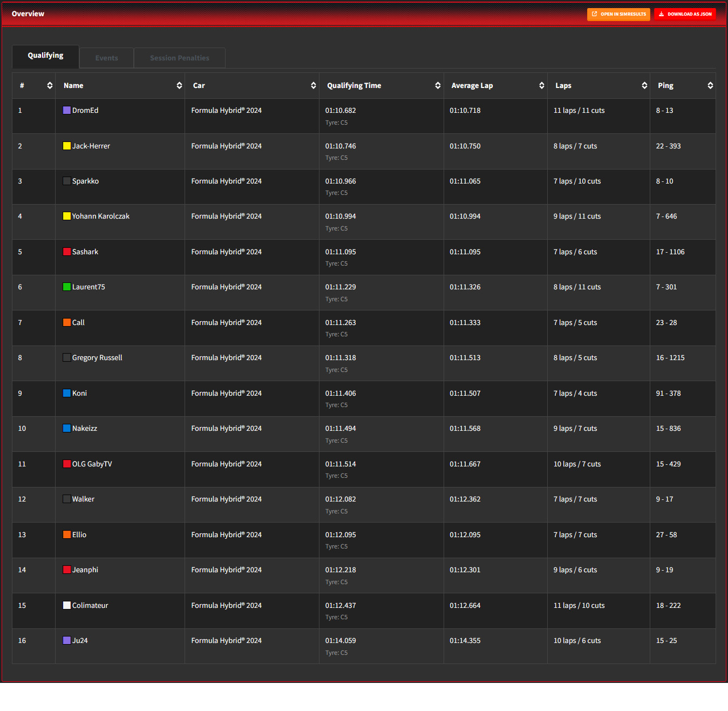Click ping value 91 - 378
This screenshot has width=728, height=711.
(668, 393)
